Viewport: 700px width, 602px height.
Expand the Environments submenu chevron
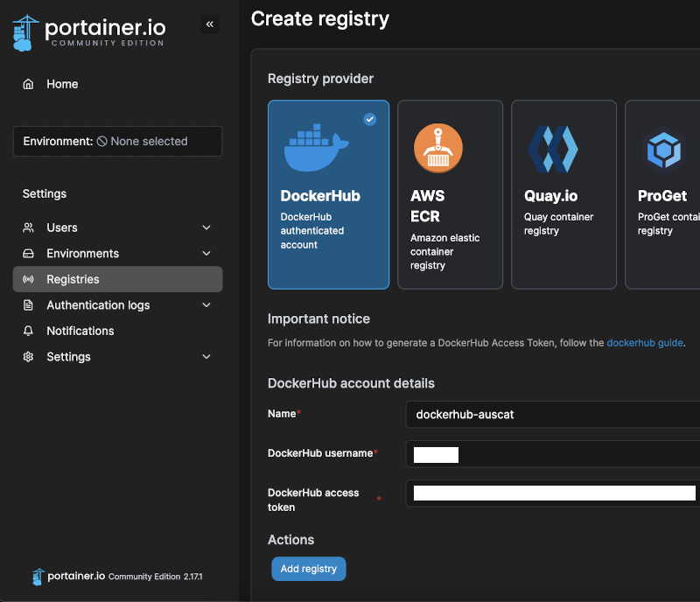[x=206, y=254]
